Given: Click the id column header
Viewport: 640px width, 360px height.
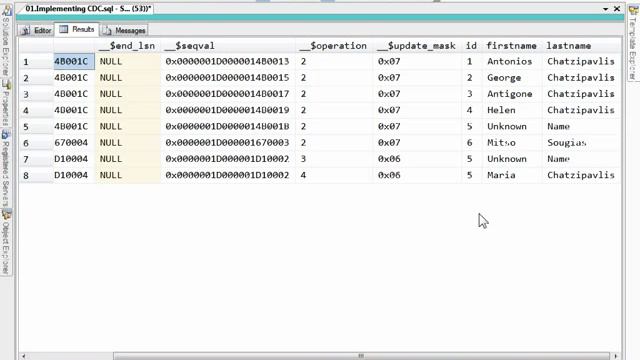Looking at the screenshot, I should (x=471, y=46).
